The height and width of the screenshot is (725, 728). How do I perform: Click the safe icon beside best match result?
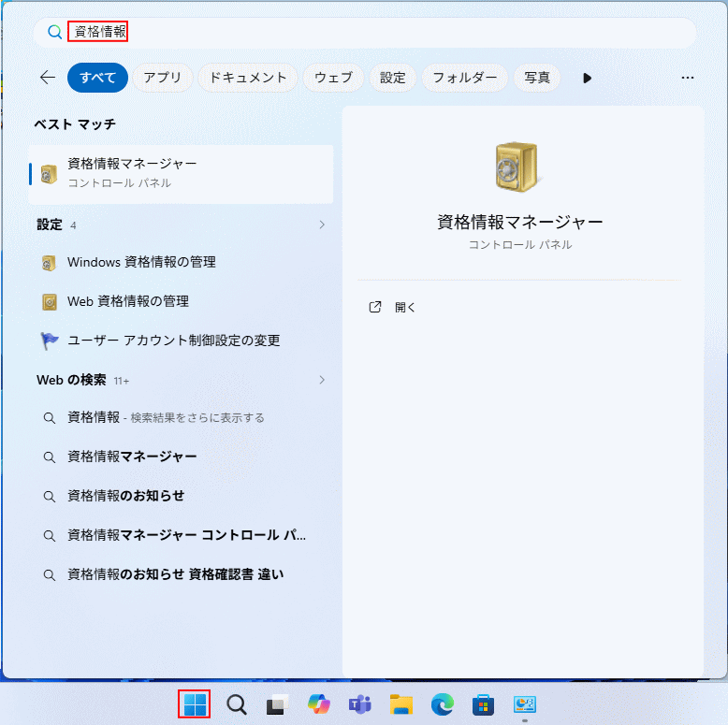pos(49,174)
